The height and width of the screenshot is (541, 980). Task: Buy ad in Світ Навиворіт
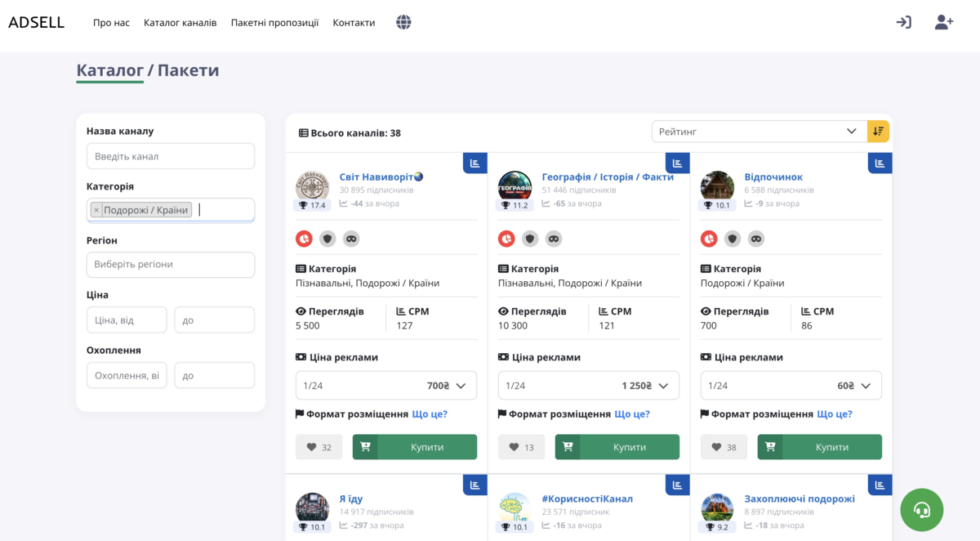[x=415, y=447]
